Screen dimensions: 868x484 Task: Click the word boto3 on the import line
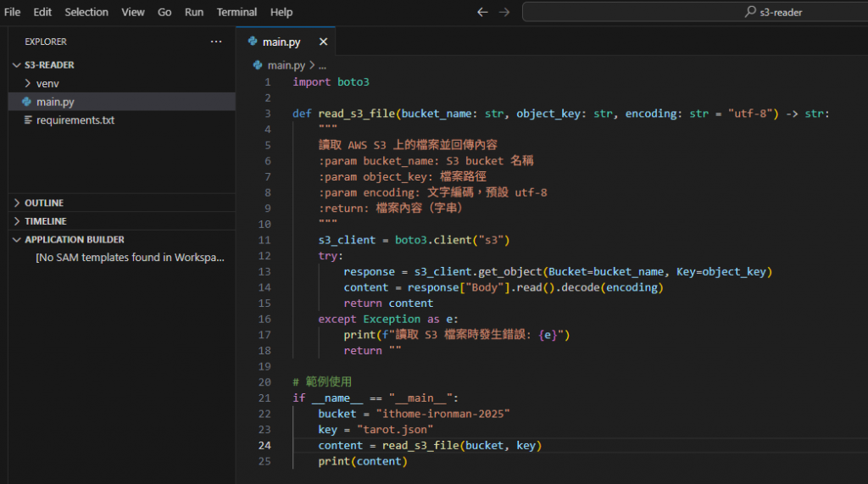[353, 82]
